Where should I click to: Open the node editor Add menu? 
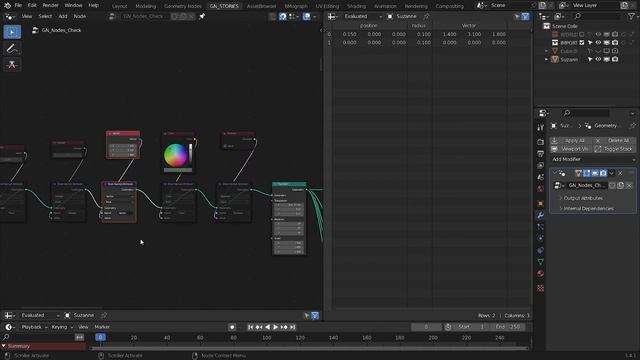click(62, 16)
